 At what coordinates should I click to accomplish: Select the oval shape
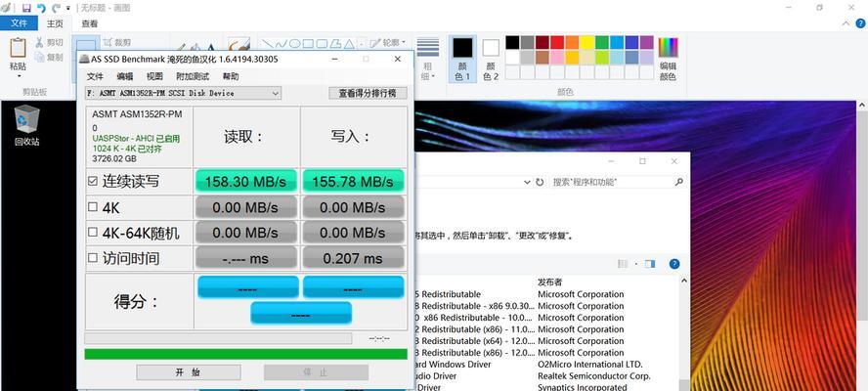click(294, 43)
